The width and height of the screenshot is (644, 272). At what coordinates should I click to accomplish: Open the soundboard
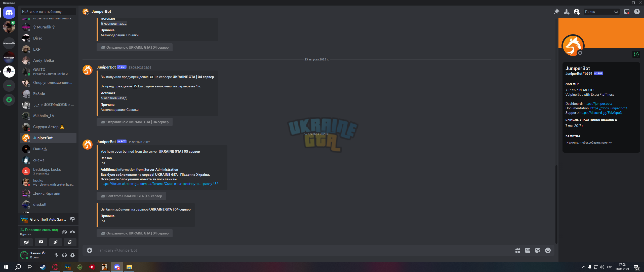point(70,242)
